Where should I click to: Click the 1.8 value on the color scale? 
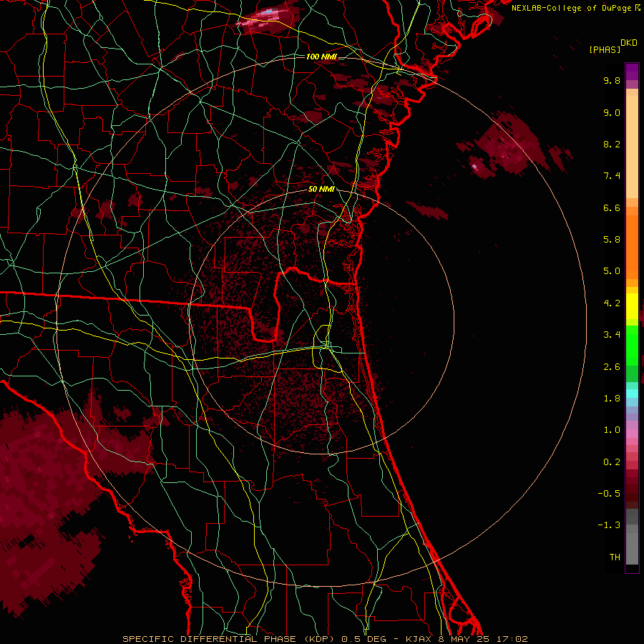pyautogui.click(x=612, y=399)
